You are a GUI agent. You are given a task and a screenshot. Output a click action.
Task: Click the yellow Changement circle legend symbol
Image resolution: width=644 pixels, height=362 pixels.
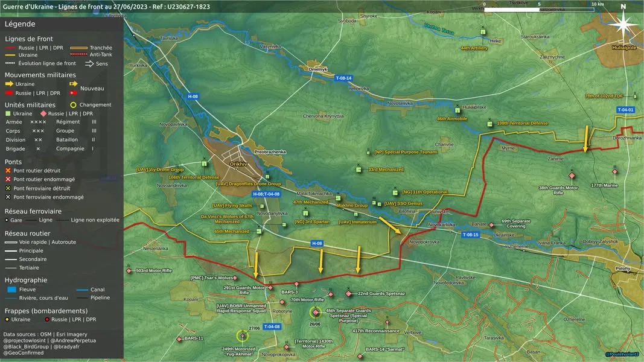tap(73, 104)
